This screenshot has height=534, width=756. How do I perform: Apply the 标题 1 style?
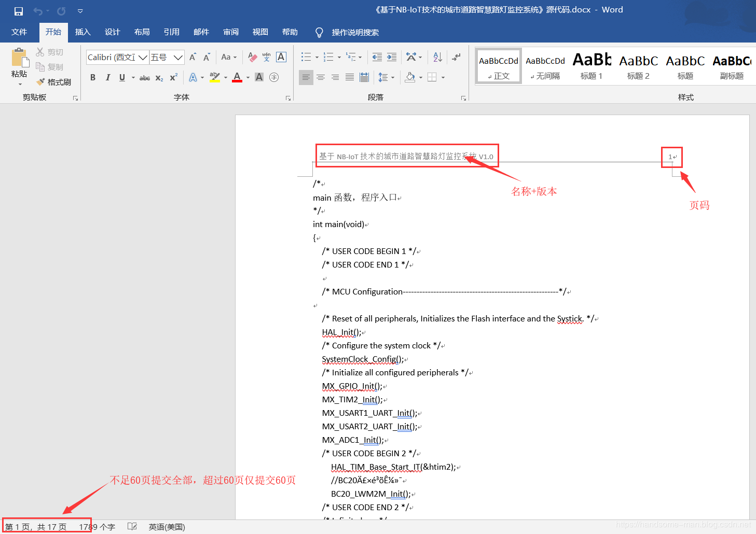[592, 66]
